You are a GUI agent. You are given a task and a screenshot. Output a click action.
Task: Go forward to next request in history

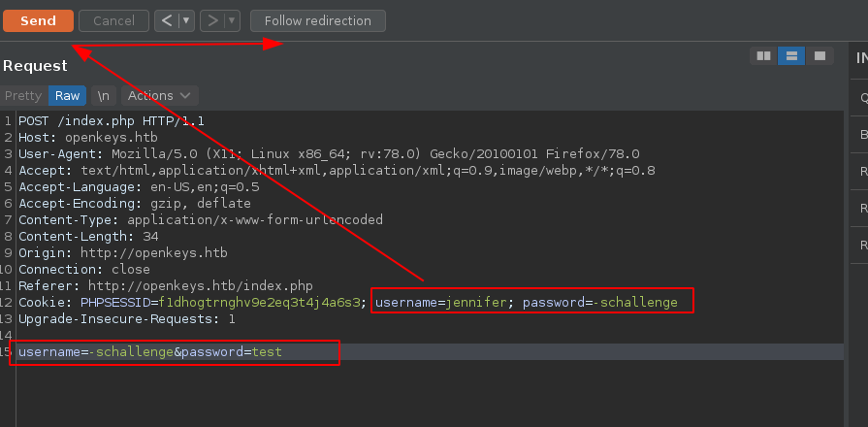tap(211, 20)
